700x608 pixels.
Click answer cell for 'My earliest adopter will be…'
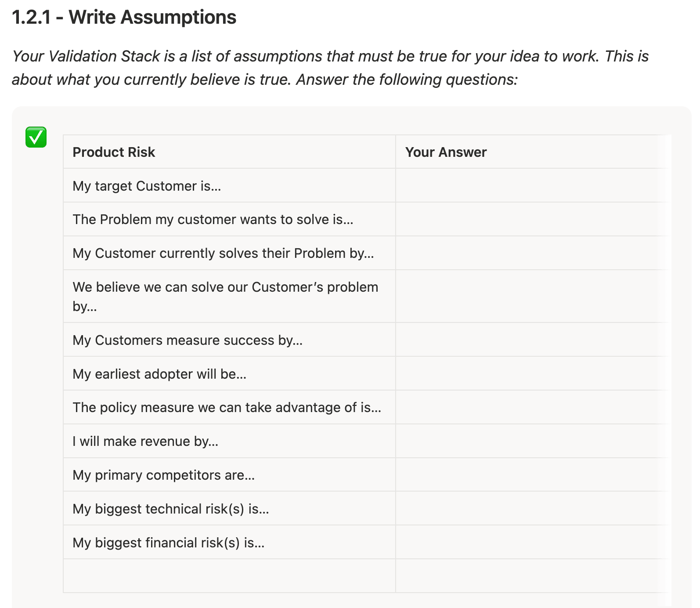point(533,374)
